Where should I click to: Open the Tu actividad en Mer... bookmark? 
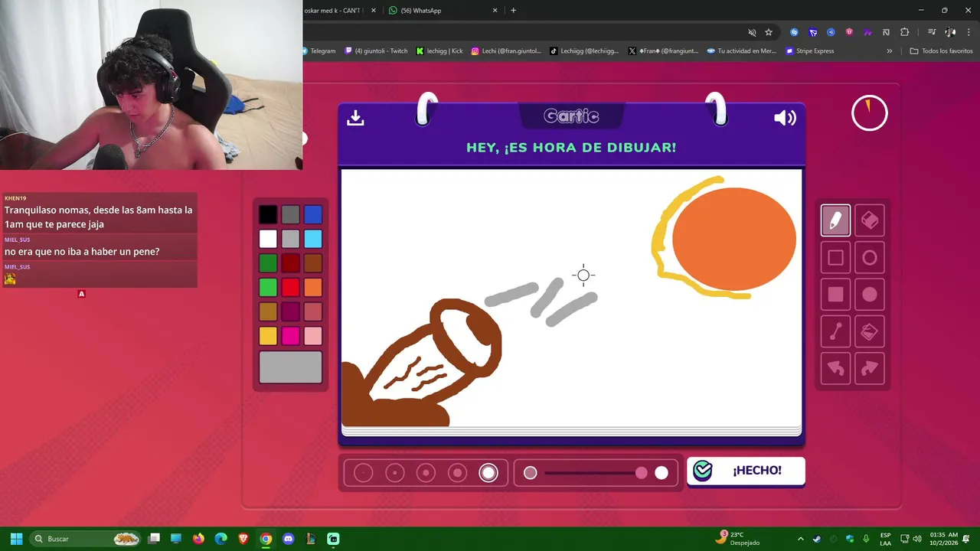tap(742, 51)
